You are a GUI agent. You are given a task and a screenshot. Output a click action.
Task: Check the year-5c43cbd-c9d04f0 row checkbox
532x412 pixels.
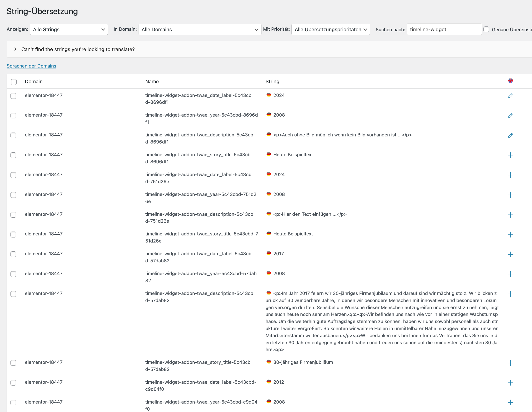click(13, 402)
